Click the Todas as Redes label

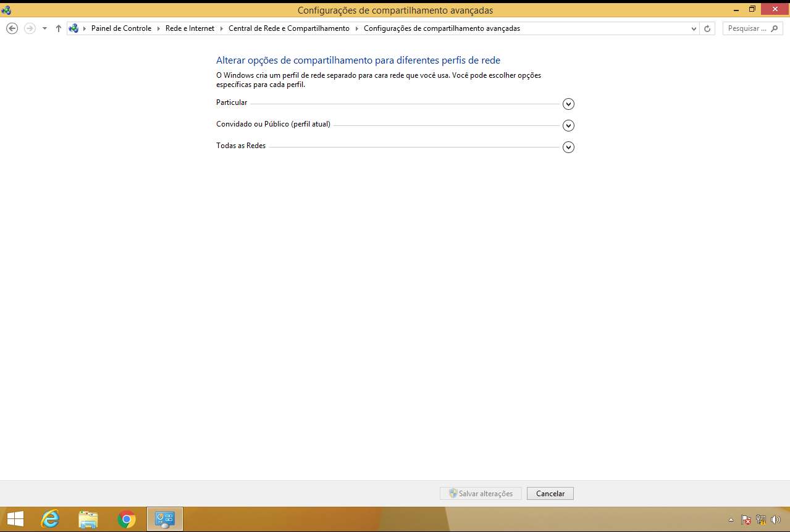tap(241, 146)
